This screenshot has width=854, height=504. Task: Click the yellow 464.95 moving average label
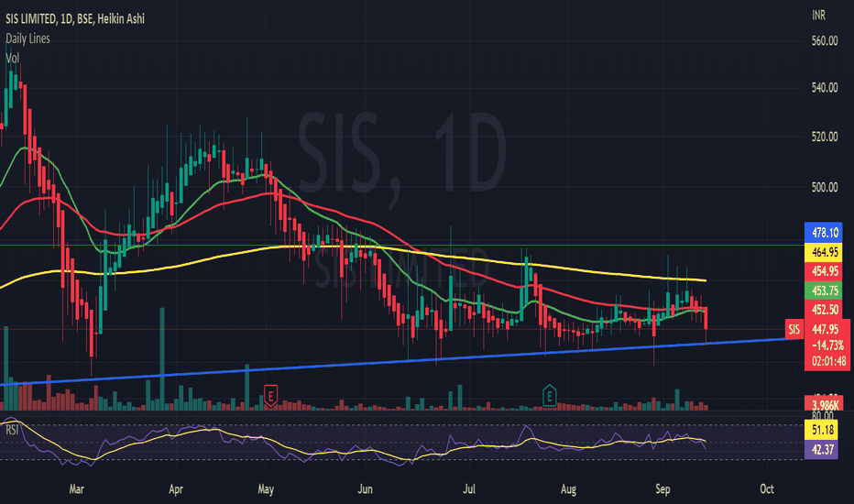pos(823,252)
